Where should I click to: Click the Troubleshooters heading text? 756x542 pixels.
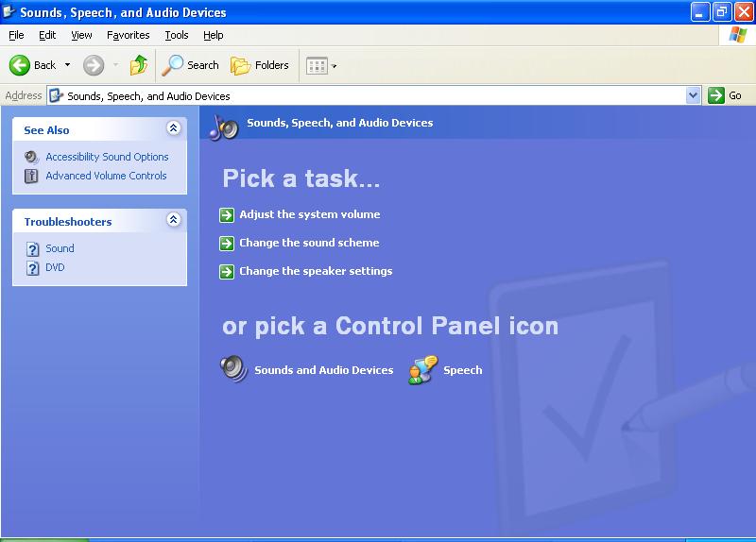(68, 222)
